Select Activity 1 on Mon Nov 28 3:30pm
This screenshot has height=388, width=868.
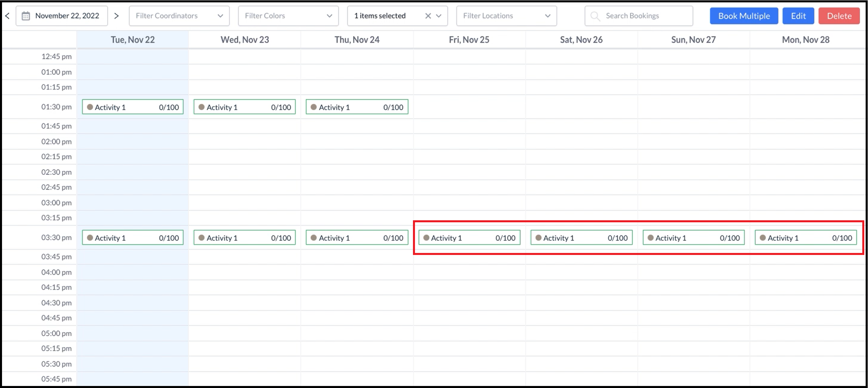click(x=805, y=237)
